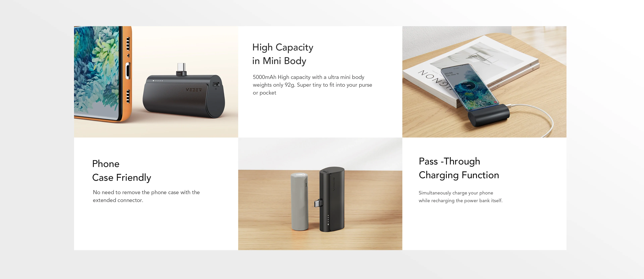Image resolution: width=644 pixels, height=279 pixels.
Task: Click the upright black VEGER power bank
Action: [x=332, y=199]
